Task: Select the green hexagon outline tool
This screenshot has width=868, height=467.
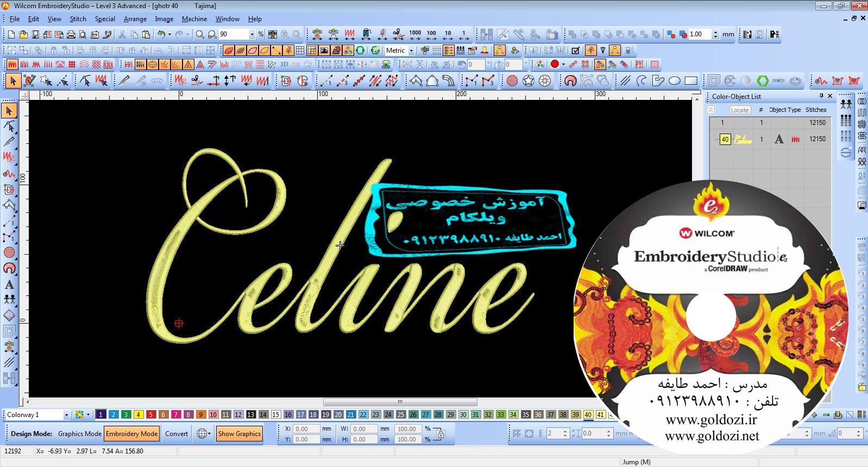Action: (763, 81)
